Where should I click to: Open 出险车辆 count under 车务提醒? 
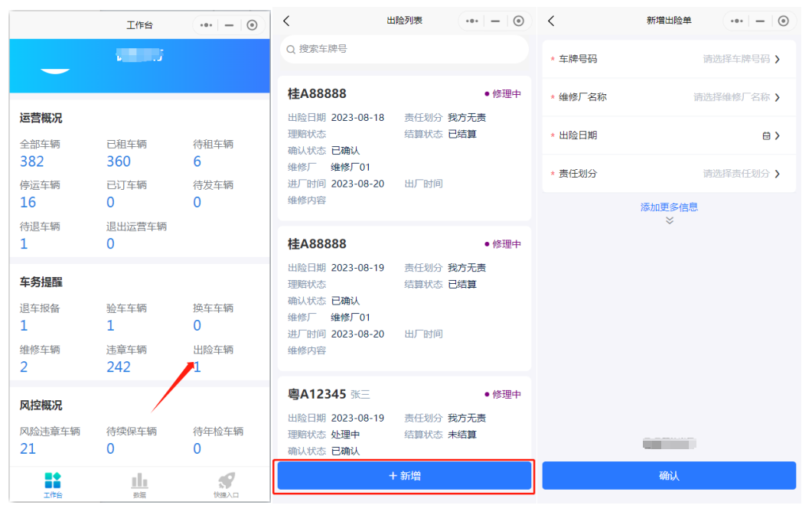[197, 367]
